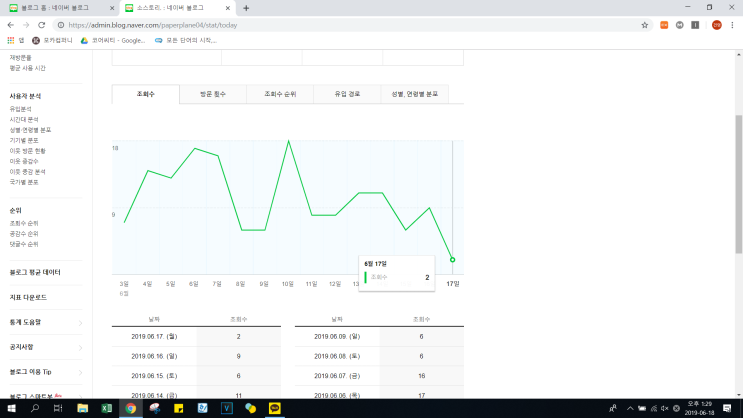Open Windows taskbar search
Screen dimensions: 743x418
[35, 408]
